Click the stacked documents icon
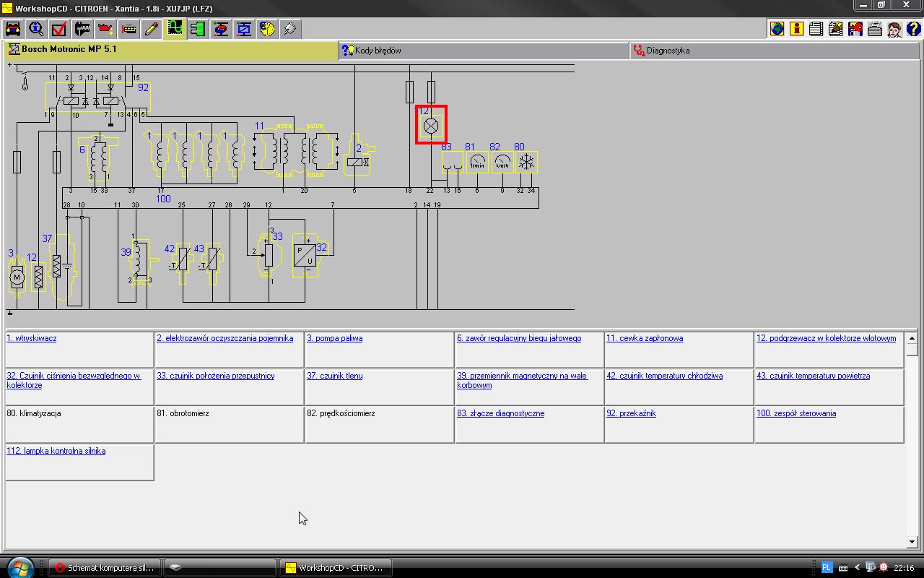The width and height of the screenshot is (924, 578). click(816, 29)
